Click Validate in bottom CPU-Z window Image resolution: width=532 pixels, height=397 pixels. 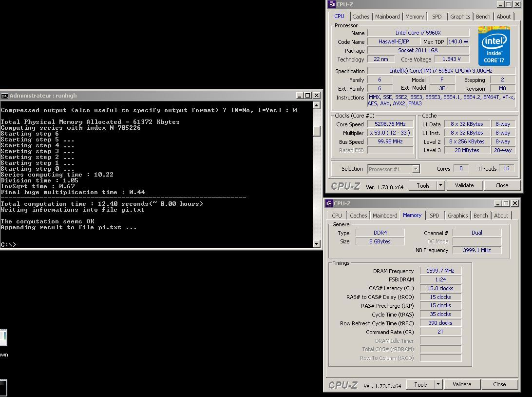click(462, 384)
